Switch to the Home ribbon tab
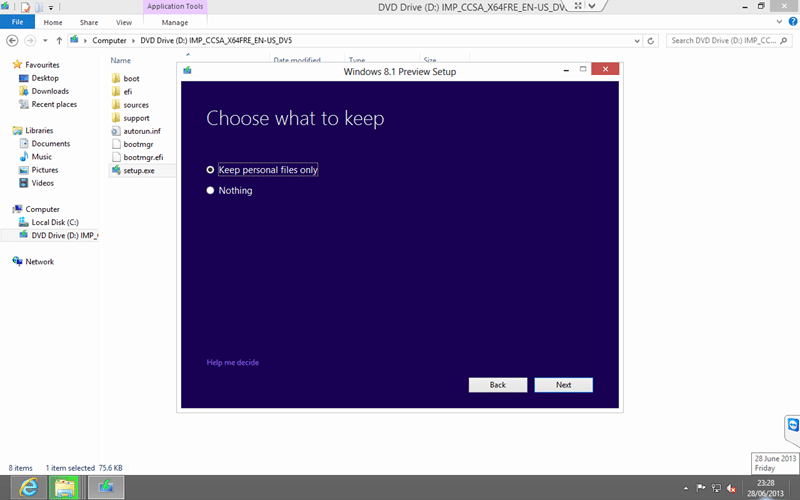800x500 pixels. pos(53,22)
